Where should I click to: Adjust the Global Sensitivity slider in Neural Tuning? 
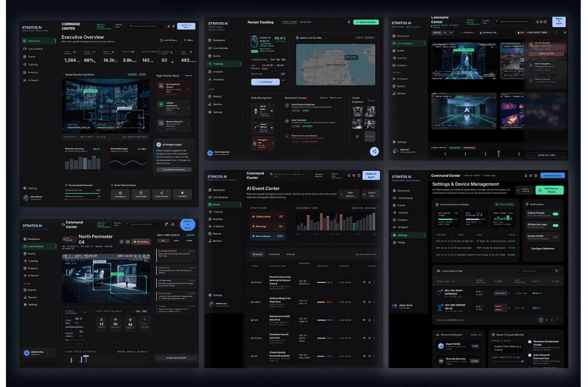tap(506, 362)
